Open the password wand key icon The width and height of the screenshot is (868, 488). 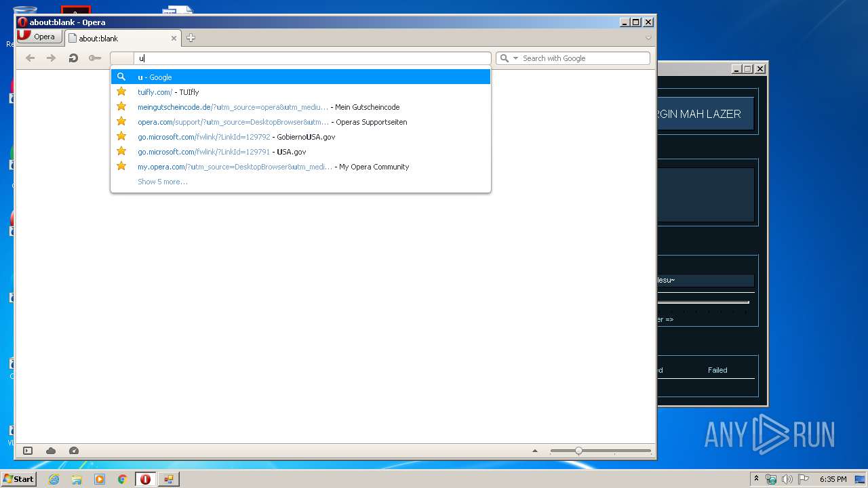tap(95, 58)
